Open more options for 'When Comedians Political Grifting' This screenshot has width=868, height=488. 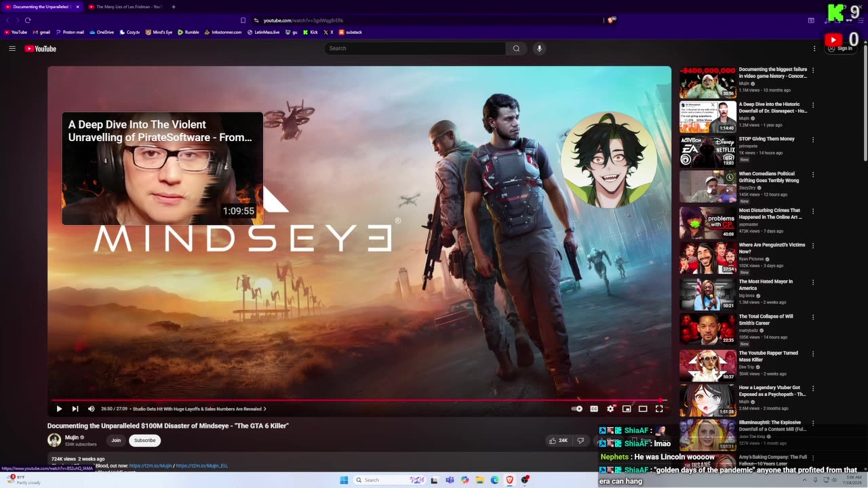point(813,175)
